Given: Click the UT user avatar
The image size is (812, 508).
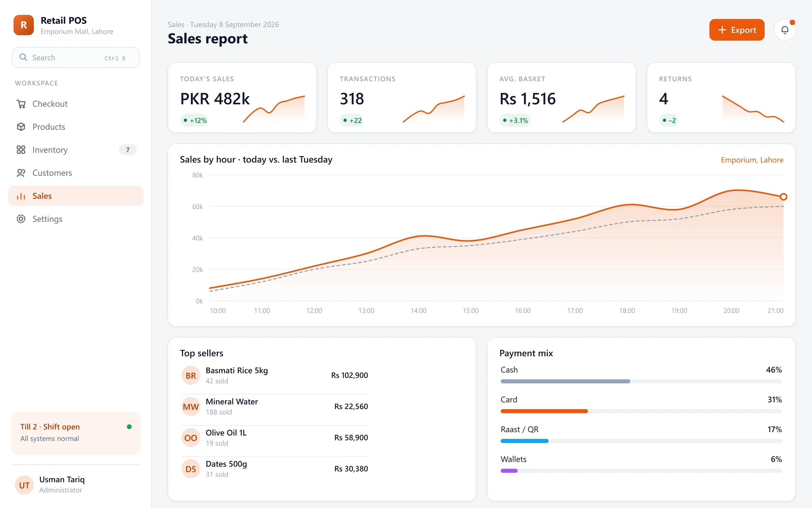Looking at the screenshot, I should 24,485.
